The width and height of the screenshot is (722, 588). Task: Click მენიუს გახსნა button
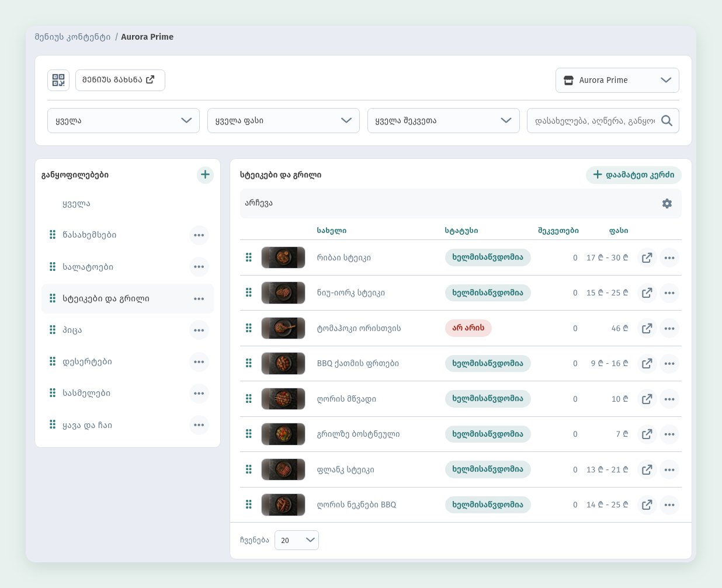point(120,80)
